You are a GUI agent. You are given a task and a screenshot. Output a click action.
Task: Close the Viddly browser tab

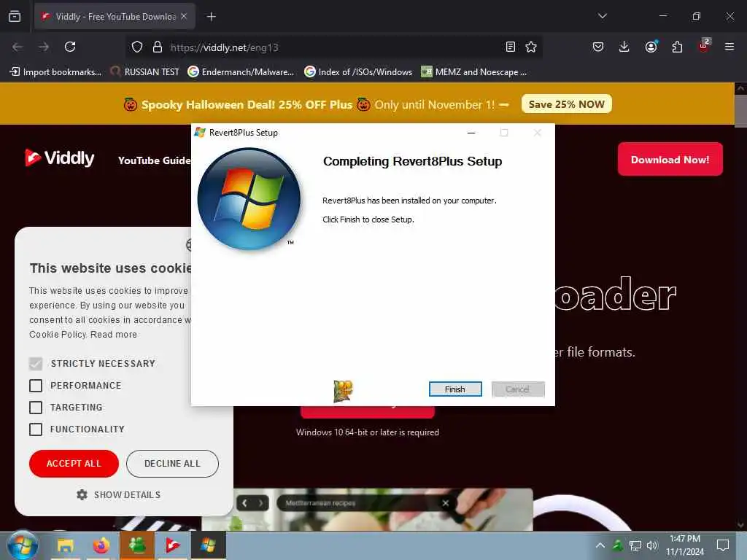pyautogui.click(x=184, y=16)
